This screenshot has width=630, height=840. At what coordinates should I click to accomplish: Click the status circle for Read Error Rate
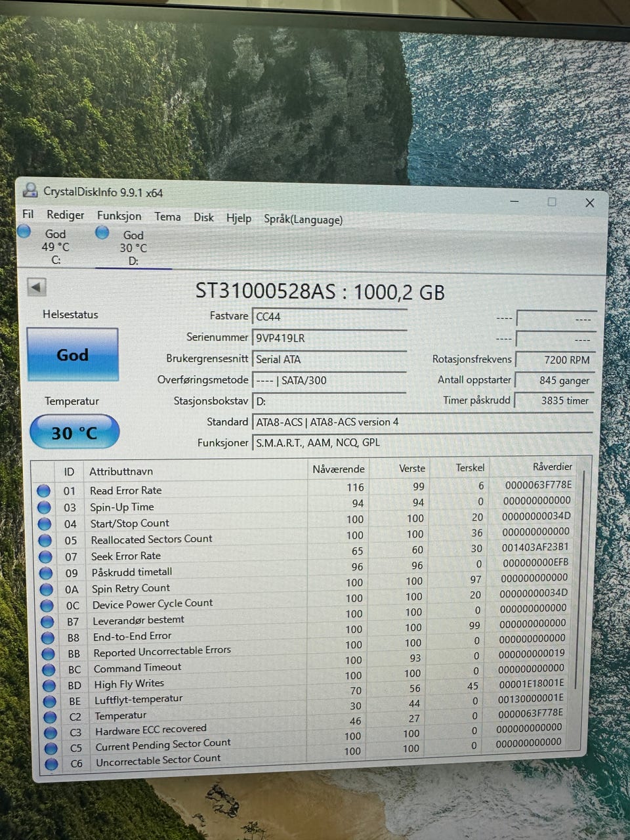click(x=43, y=490)
